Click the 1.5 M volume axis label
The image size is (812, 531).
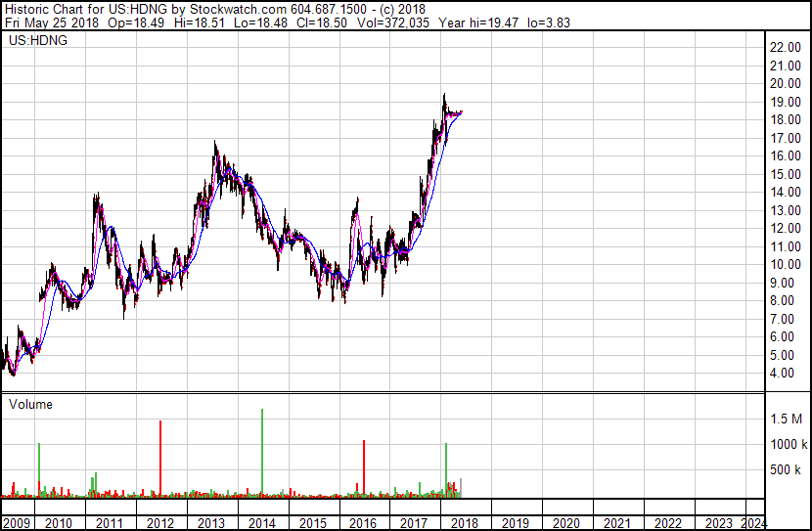tap(786, 419)
